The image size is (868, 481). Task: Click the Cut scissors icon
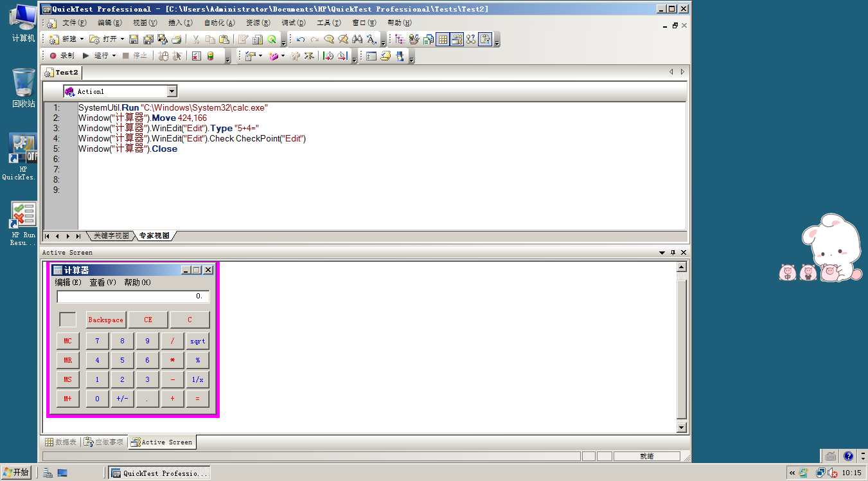pyautogui.click(x=196, y=39)
